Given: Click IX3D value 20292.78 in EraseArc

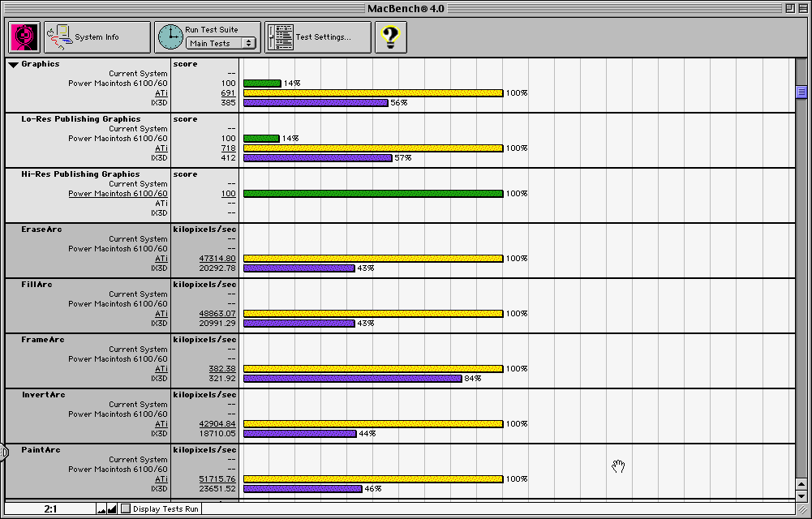Looking at the screenshot, I should [217, 268].
